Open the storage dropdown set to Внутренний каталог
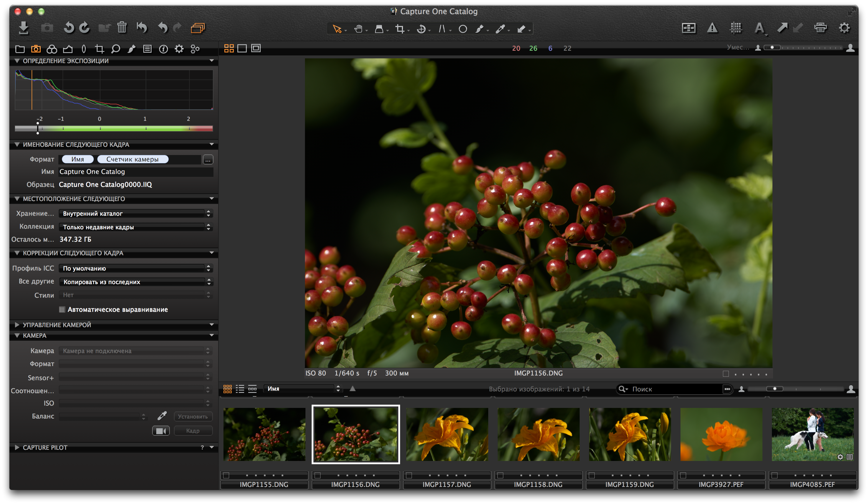This screenshot has width=868, height=504. pyautogui.click(x=136, y=213)
